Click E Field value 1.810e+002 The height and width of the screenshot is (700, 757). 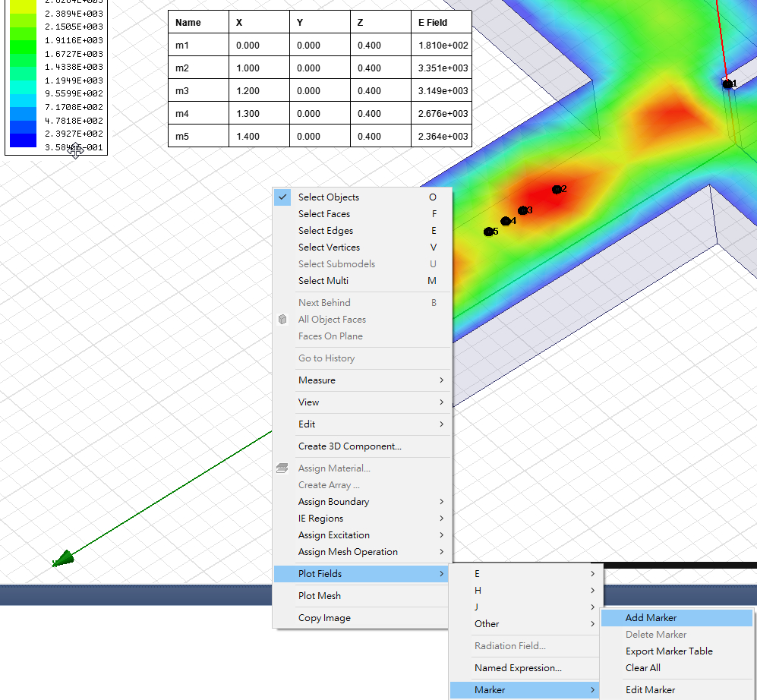(442, 45)
